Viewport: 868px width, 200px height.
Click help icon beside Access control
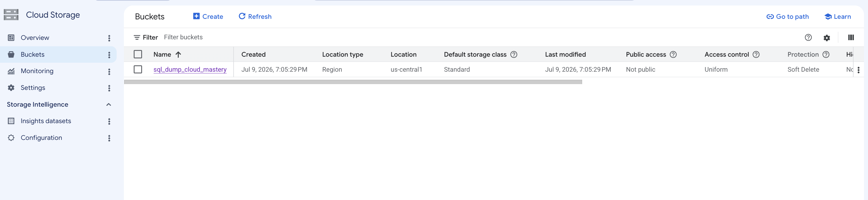coord(756,54)
